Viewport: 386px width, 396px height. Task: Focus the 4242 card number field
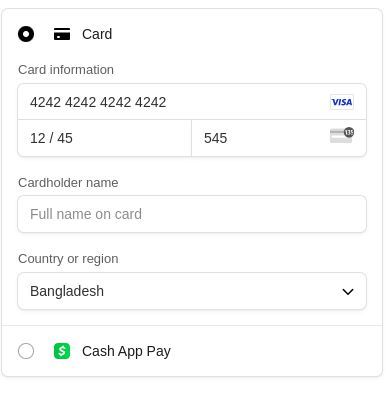pos(192,102)
